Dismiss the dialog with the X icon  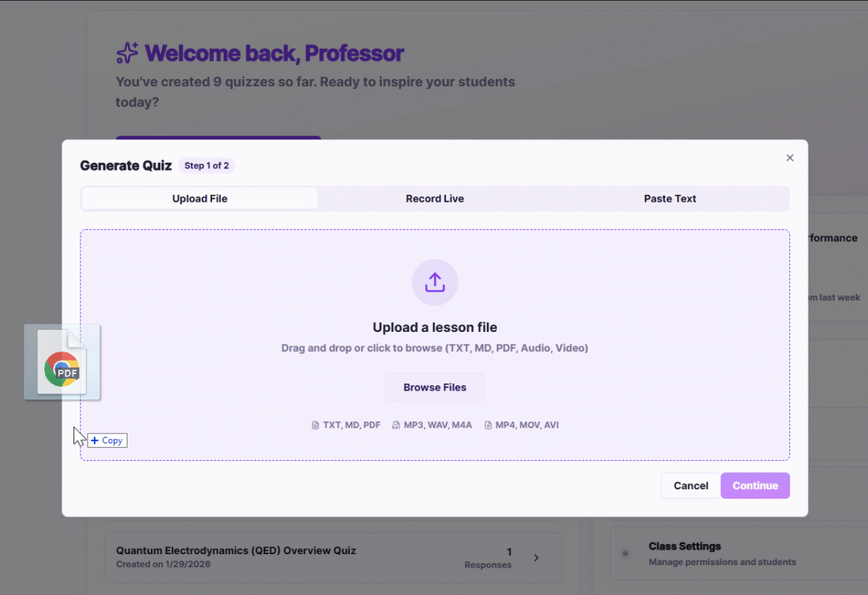790,157
